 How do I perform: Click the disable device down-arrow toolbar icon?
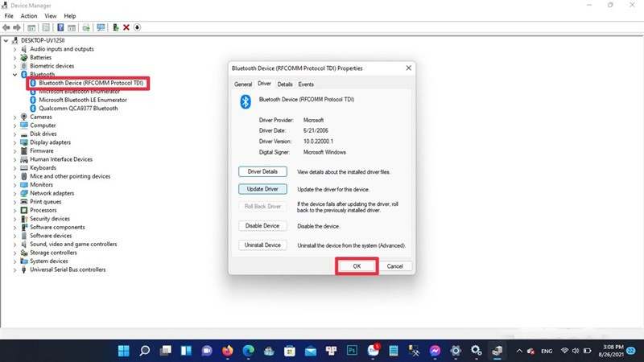pos(137,27)
